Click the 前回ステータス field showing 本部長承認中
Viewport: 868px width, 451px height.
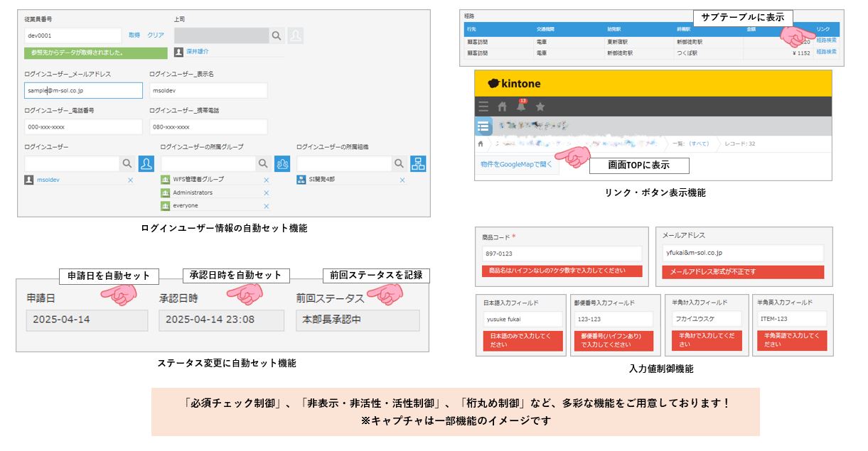(x=358, y=320)
